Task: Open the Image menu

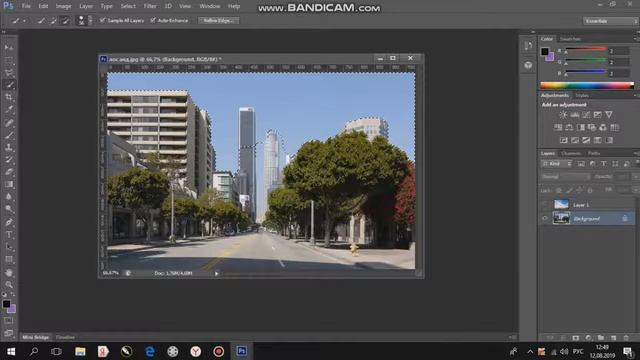Action: [x=63, y=6]
